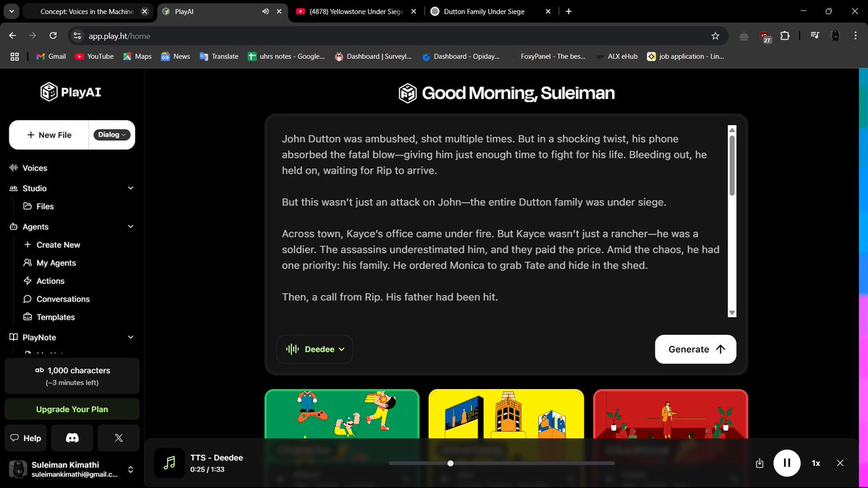Seek on the audio progress slider
868x488 pixels.
501,463
